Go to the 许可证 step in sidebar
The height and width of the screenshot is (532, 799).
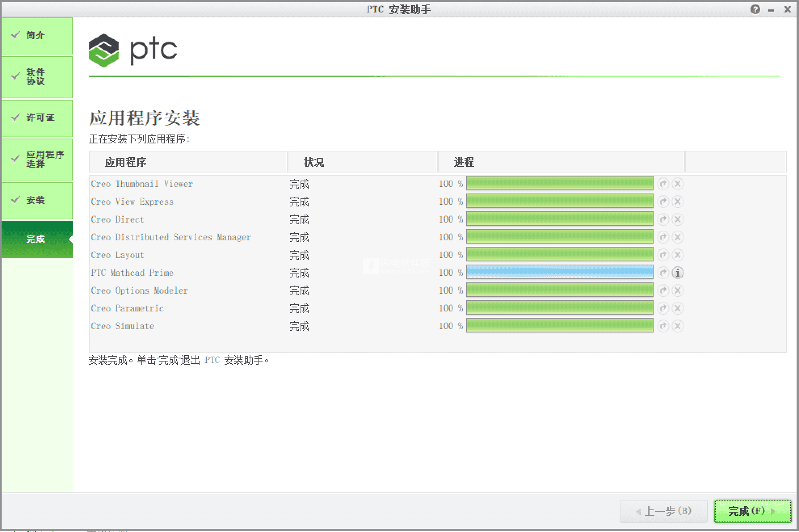tap(37, 118)
